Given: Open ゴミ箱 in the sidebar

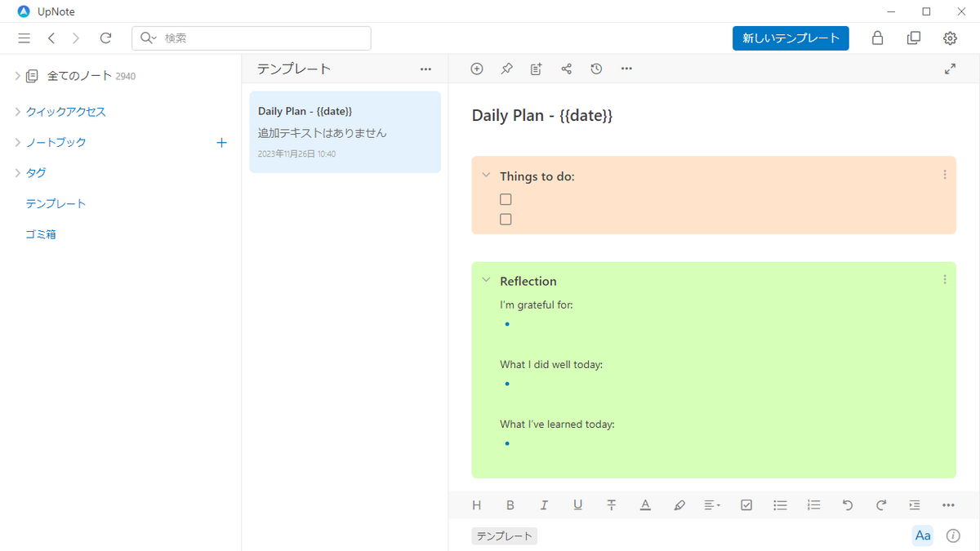Looking at the screenshot, I should coord(41,234).
